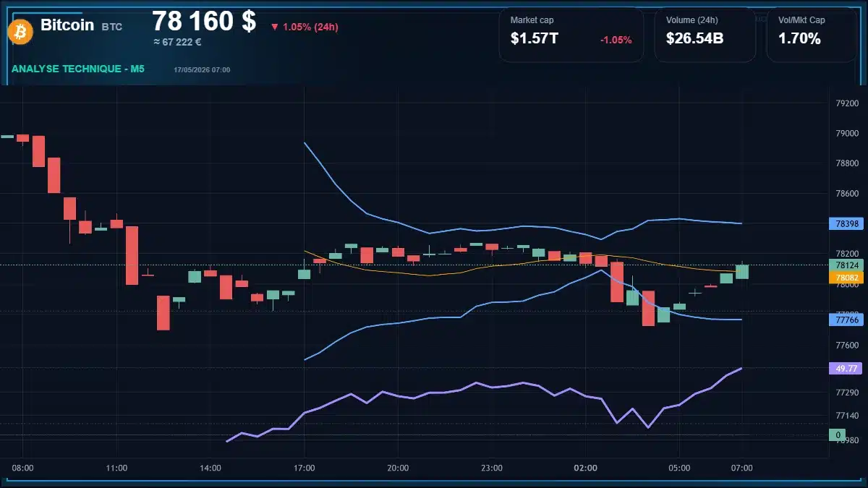Click the 77140 price axis label
868x488 pixels.
846,416
